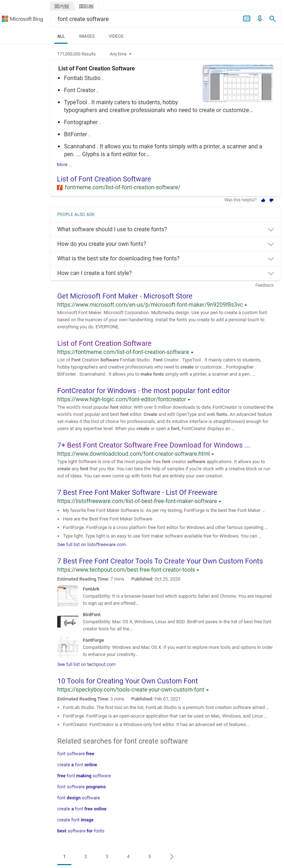Viewport: 284px width, 868px height.
Task: Open '7 Best Free Font Maker Software' result
Action: point(137,492)
